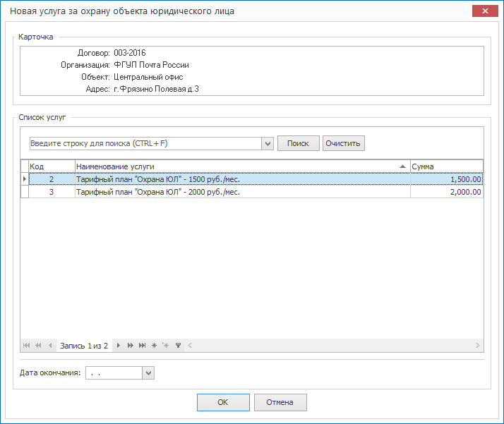Image resolution: width=504 pixels, height=424 pixels.
Task: Click code cell with value 2
Action: coord(52,179)
